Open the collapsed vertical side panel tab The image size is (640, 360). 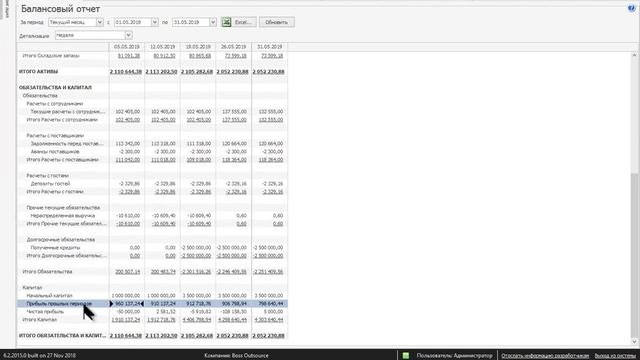point(7,9)
